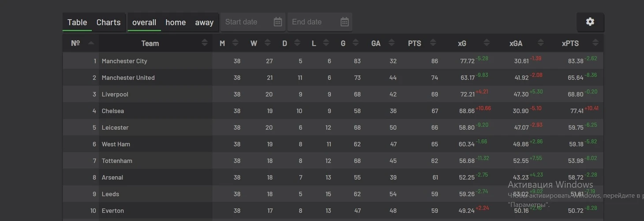644x221 pixels.
Task: Sort by goals against (GA) arrows
Action: [391, 43]
